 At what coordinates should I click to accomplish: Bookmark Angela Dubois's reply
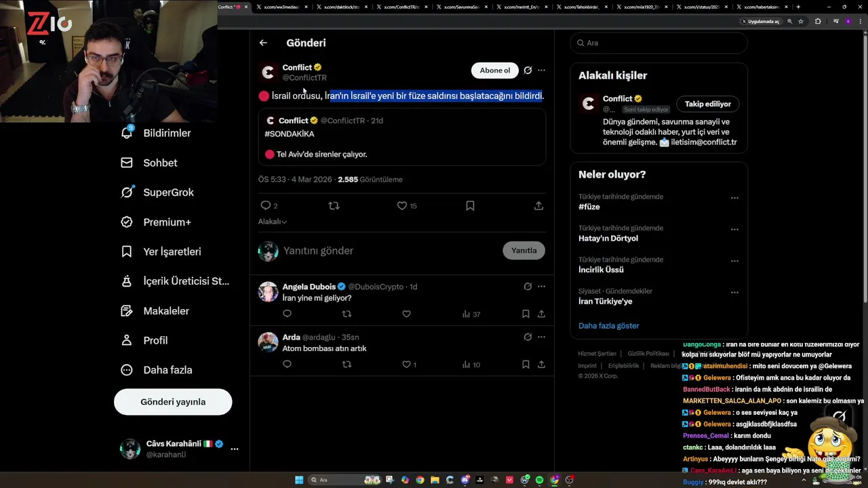point(526,314)
